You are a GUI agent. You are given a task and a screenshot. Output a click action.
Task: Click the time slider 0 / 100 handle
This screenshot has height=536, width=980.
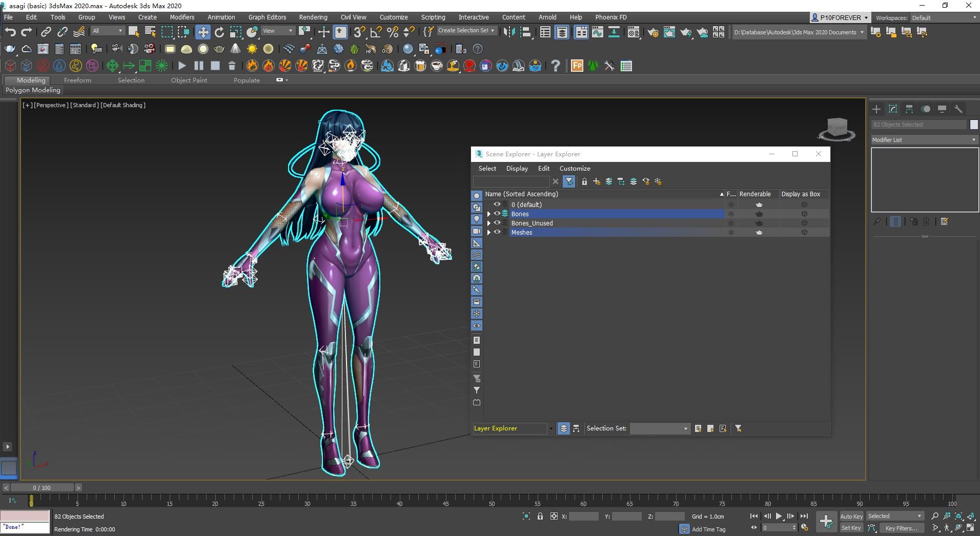[42, 487]
